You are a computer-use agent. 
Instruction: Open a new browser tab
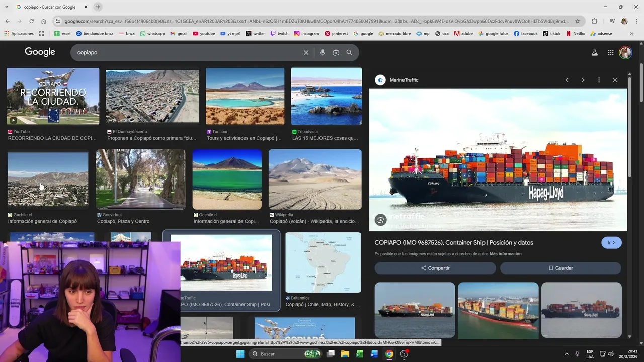(x=98, y=7)
